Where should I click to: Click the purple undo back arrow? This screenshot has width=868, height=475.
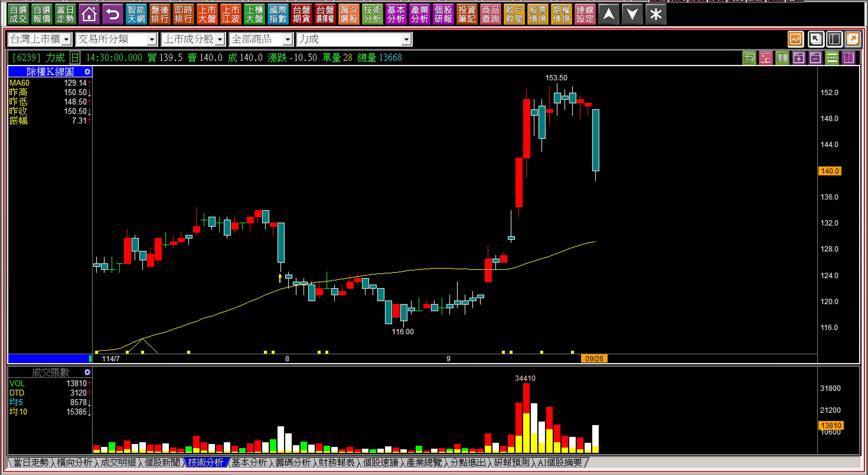pyautogui.click(x=112, y=14)
